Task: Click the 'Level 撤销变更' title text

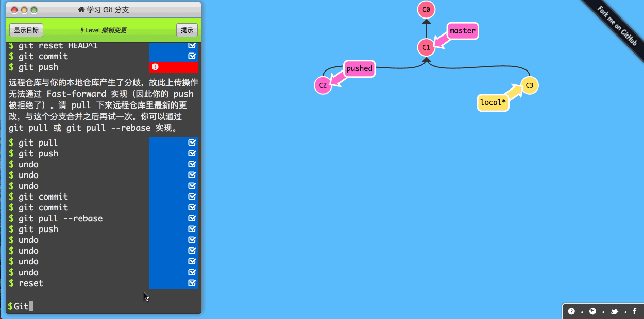Action: click(x=106, y=30)
